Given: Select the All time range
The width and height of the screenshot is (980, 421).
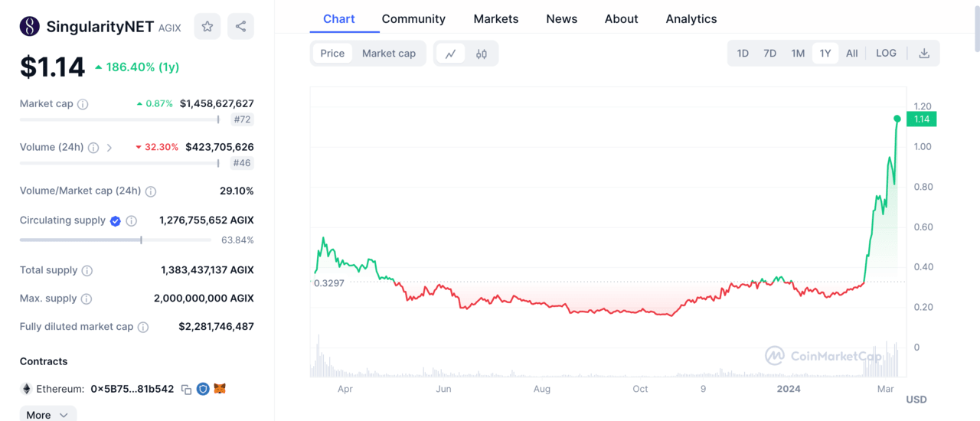Looking at the screenshot, I should tap(851, 54).
